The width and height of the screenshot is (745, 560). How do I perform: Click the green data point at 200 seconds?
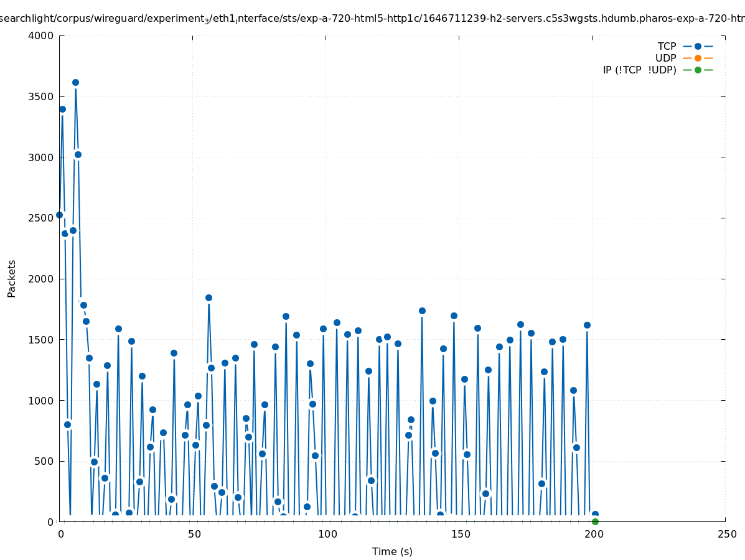coord(595,521)
